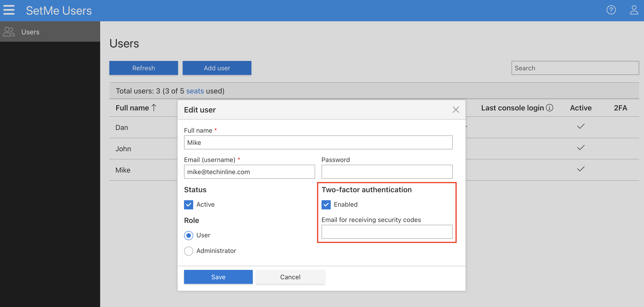This screenshot has height=307, width=644.
Task: Toggle the Active status checkbox
Action: (188, 205)
